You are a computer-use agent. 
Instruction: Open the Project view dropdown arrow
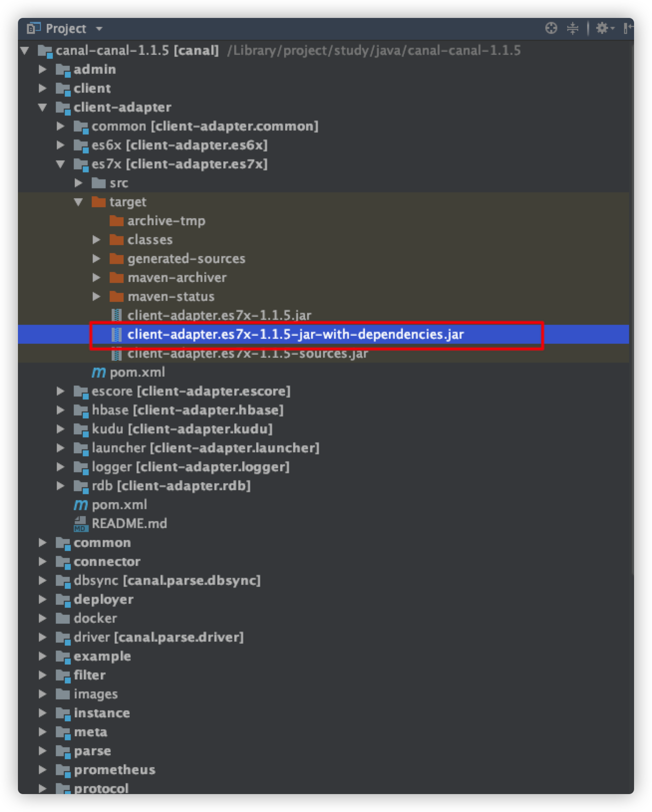click(x=99, y=29)
